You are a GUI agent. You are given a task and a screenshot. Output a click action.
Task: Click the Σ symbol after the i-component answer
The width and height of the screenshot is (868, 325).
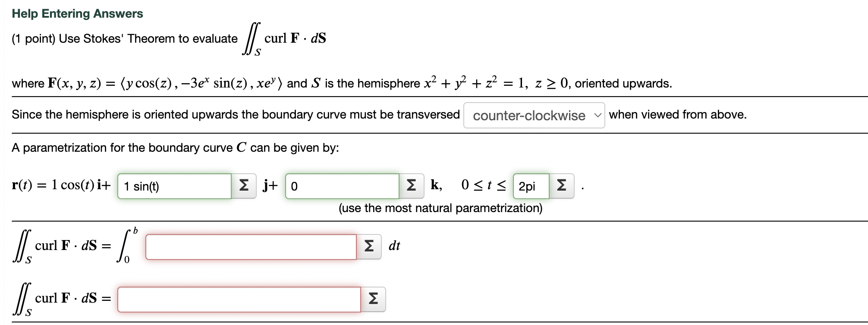click(x=243, y=186)
